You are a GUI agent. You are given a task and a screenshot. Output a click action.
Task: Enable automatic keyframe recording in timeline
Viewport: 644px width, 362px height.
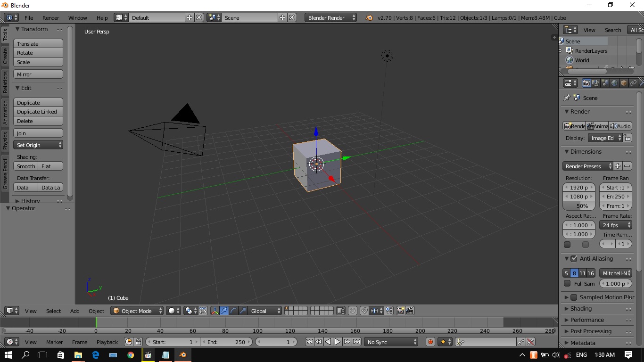coord(430,342)
